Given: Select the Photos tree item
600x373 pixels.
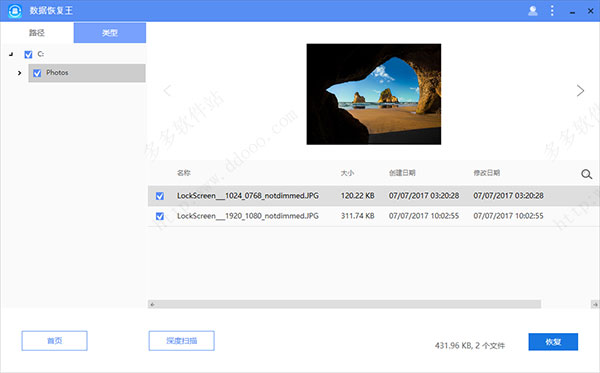Looking at the screenshot, I should pyautogui.click(x=87, y=73).
